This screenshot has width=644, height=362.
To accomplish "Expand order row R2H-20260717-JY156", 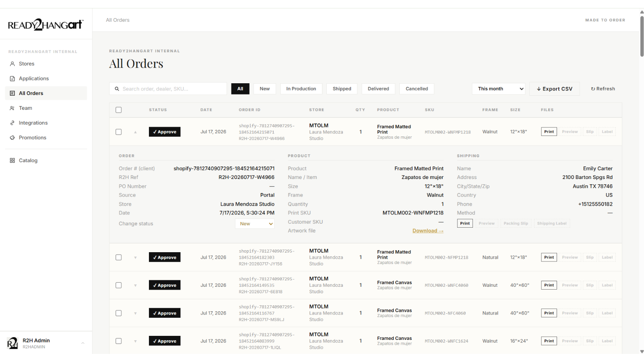I will (x=136, y=257).
